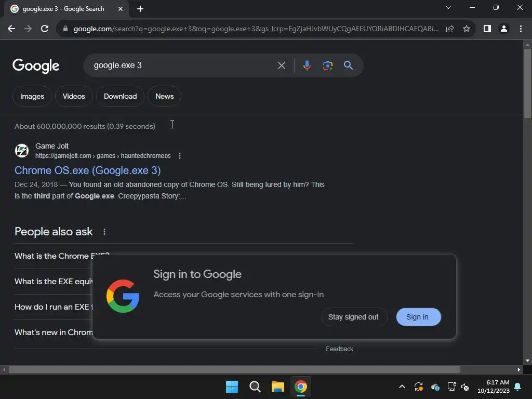Image resolution: width=532 pixels, height=399 pixels.
Task: Click the blue Sign in button
Action: pyautogui.click(x=418, y=317)
